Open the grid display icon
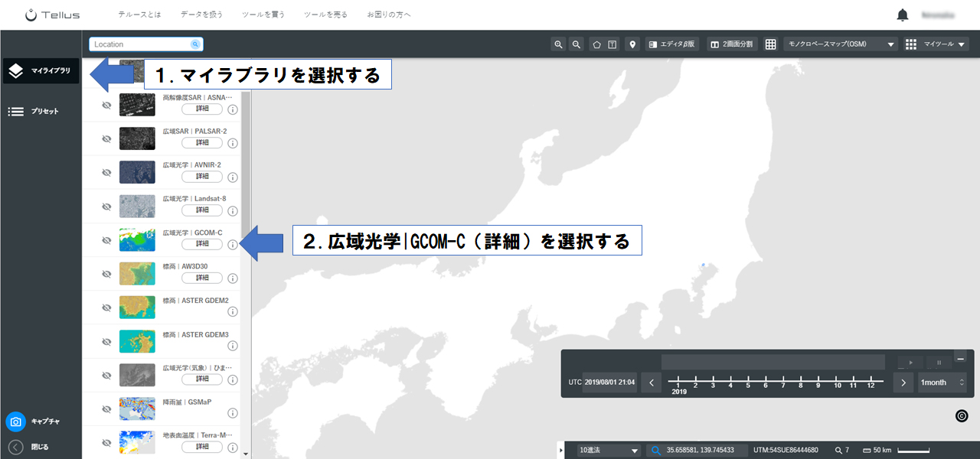 point(771,44)
